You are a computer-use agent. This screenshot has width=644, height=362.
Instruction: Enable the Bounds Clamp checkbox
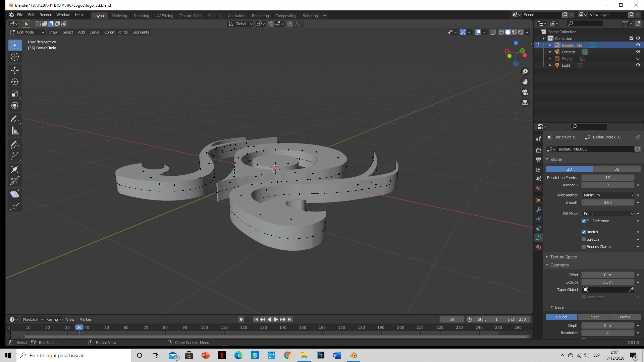[x=584, y=247]
